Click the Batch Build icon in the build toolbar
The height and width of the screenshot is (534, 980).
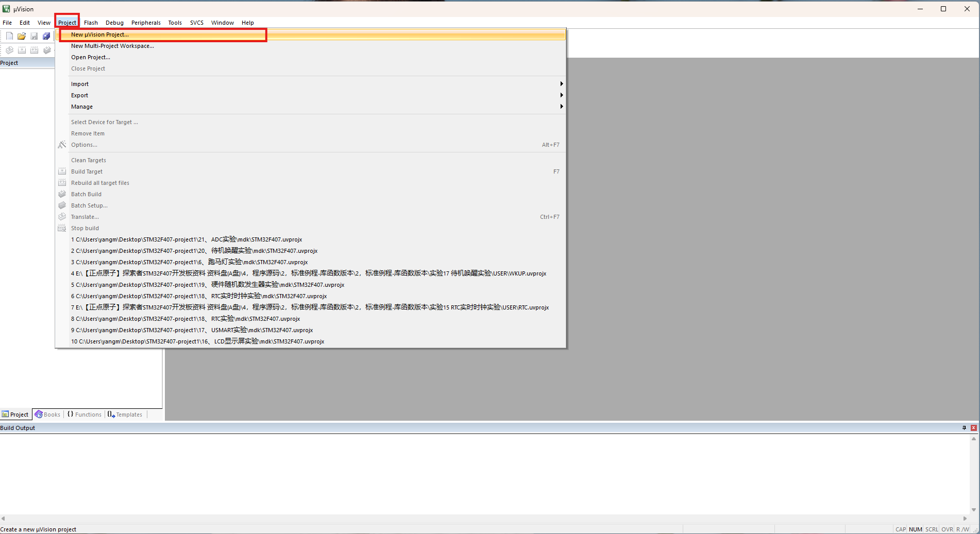[47, 50]
